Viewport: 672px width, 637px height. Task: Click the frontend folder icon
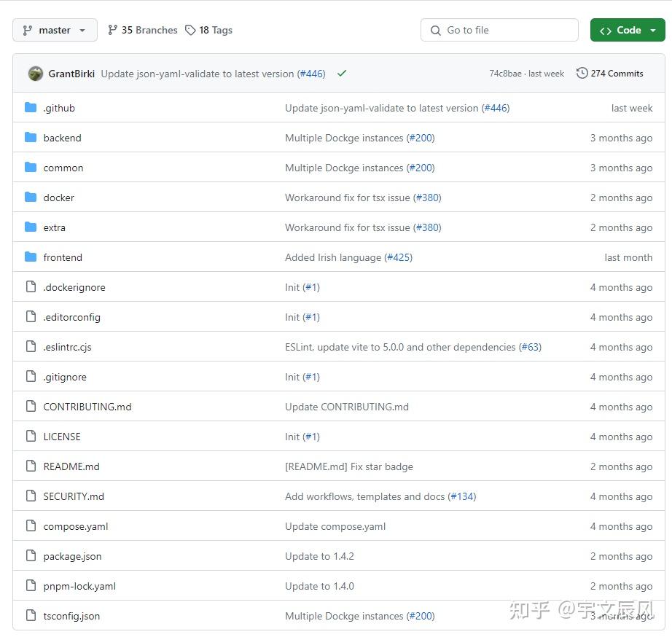pos(29,257)
